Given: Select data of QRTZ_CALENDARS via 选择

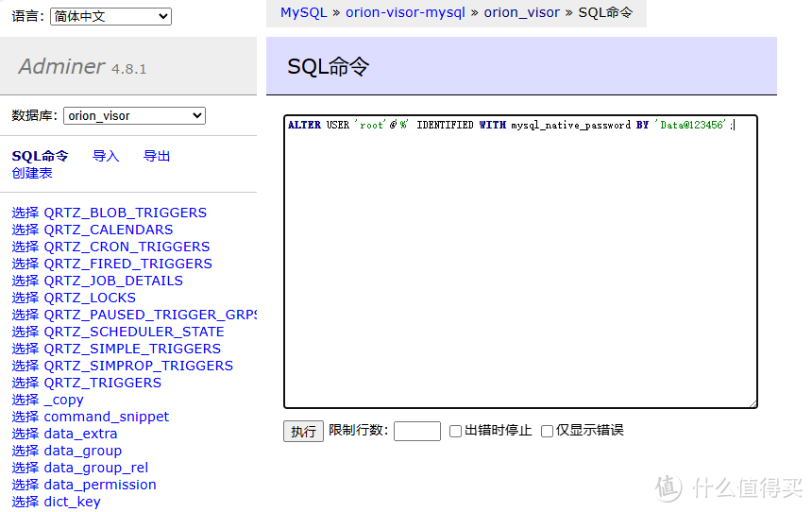Looking at the screenshot, I should [25, 230].
